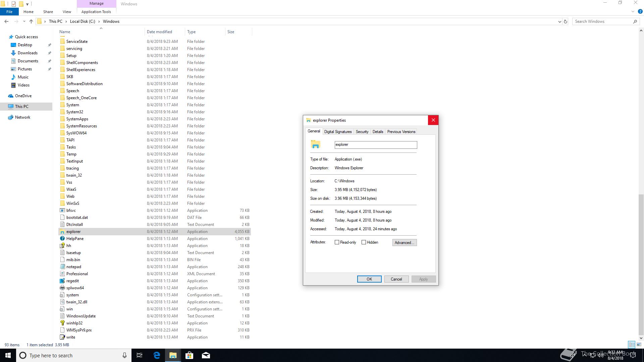Open OneDrive in the navigation pane
Viewport: 644px width, 362px height.
pos(23,96)
